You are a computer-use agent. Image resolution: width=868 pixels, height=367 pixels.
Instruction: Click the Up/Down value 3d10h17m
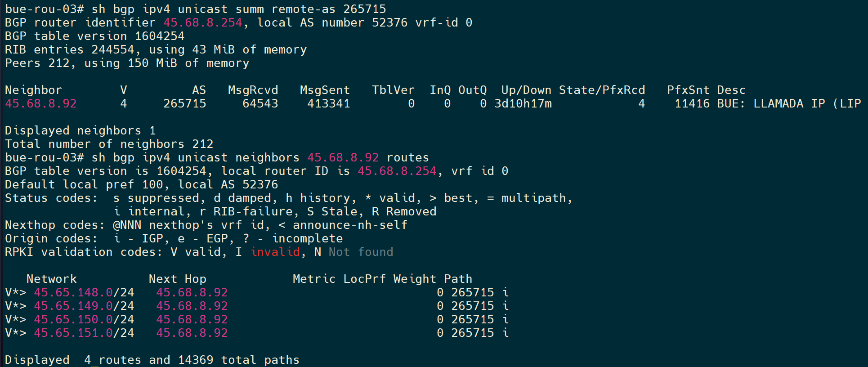click(x=523, y=103)
